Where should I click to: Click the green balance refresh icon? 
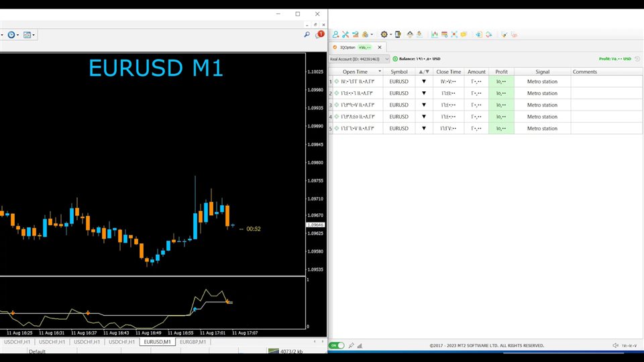(395, 59)
